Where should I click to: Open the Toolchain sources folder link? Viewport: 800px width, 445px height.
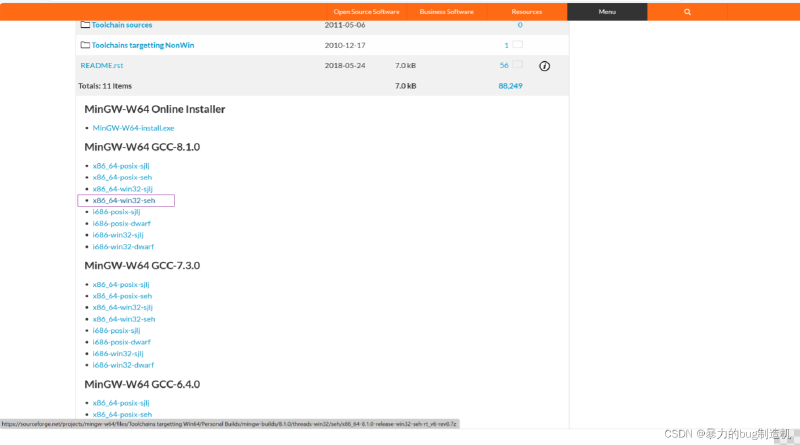click(122, 24)
